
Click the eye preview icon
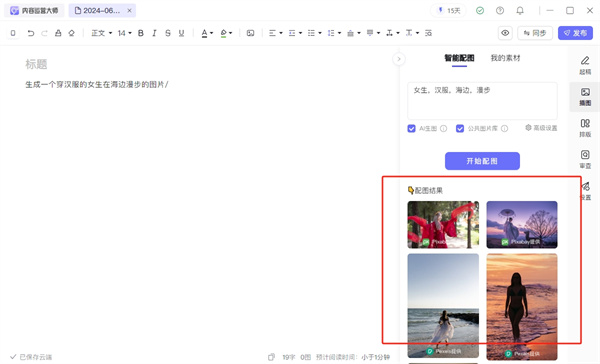point(505,33)
